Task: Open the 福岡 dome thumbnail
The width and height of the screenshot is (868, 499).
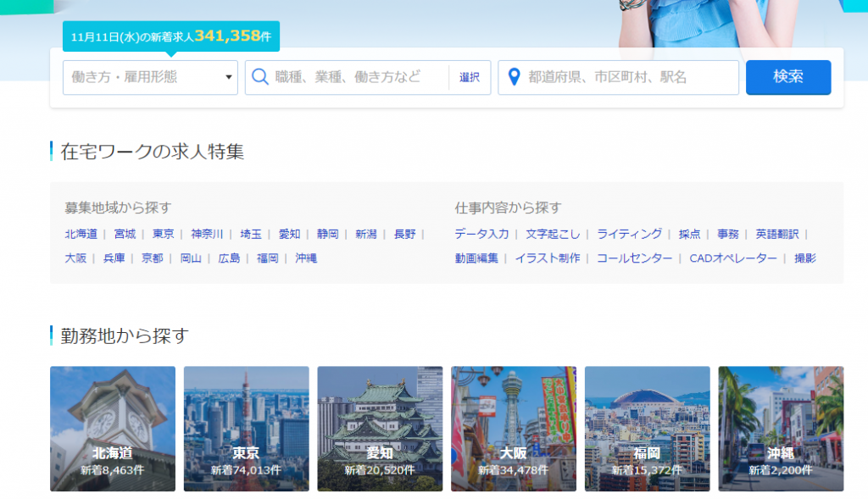Action: click(x=648, y=429)
